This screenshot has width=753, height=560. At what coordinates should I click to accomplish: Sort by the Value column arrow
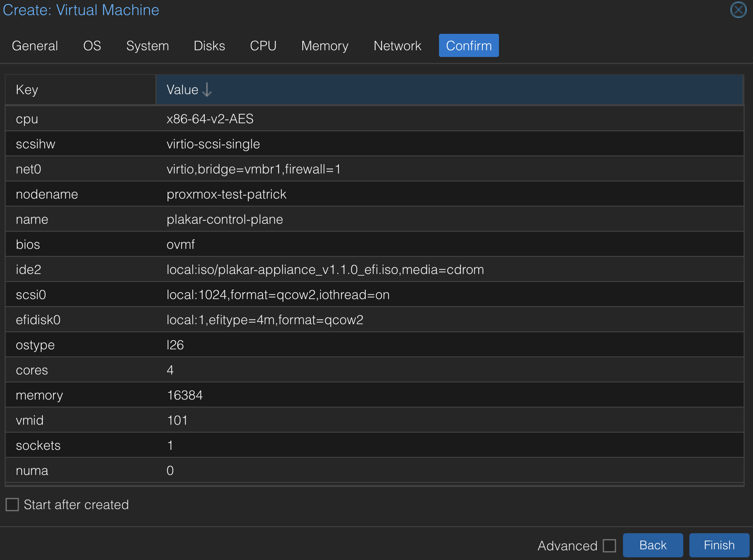click(x=206, y=90)
